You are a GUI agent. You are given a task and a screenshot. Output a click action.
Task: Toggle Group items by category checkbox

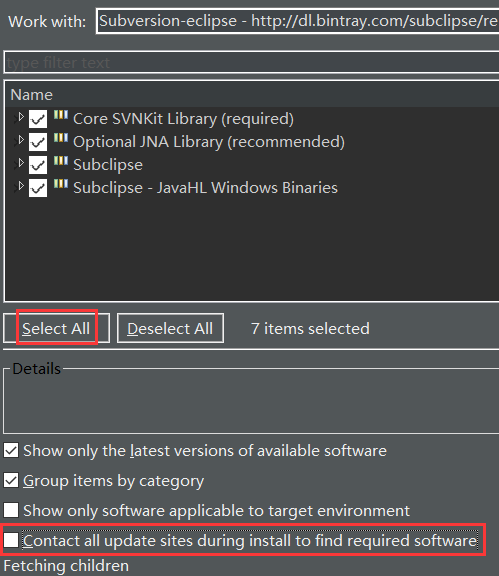coord(11,480)
